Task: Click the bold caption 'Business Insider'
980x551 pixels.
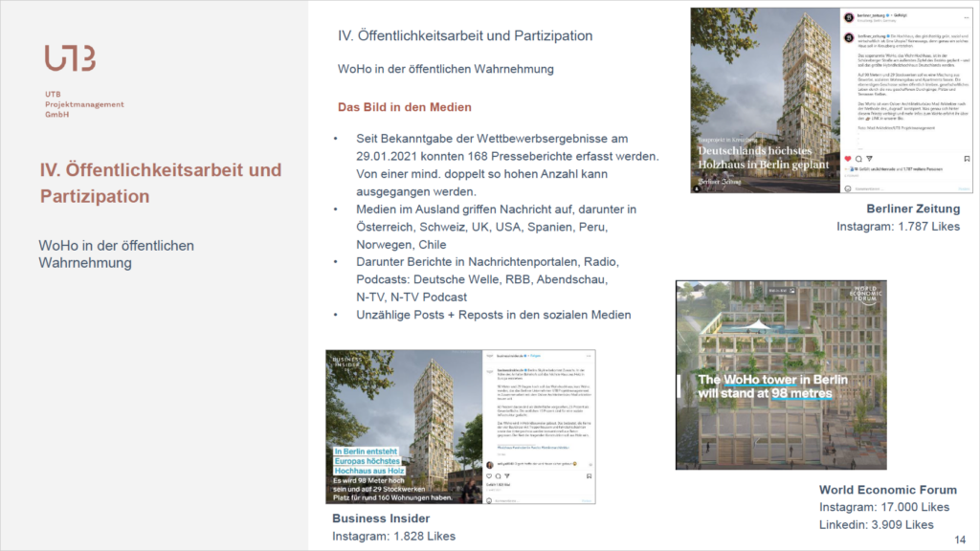Action: pyautogui.click(x=381, y=518)
